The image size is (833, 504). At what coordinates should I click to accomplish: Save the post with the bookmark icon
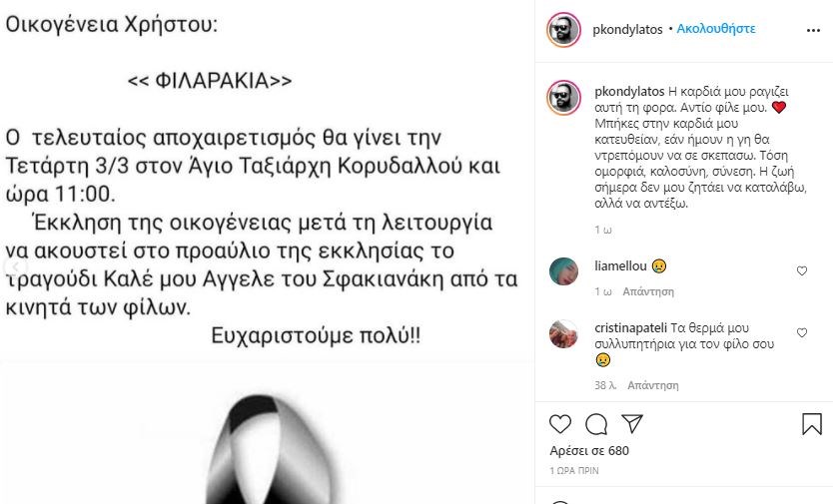pyautogui.click(x=812, y=424)
